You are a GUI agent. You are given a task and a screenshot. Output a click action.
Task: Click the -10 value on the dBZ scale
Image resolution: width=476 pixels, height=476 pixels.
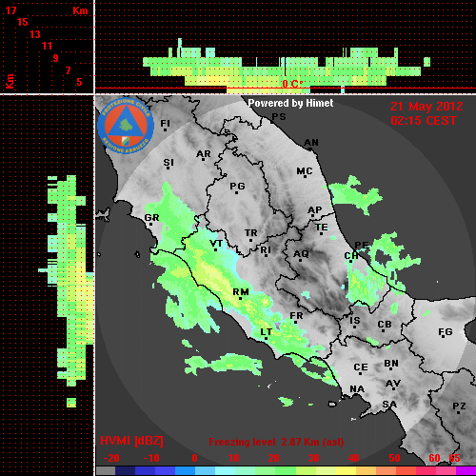[x=151, y=458]
